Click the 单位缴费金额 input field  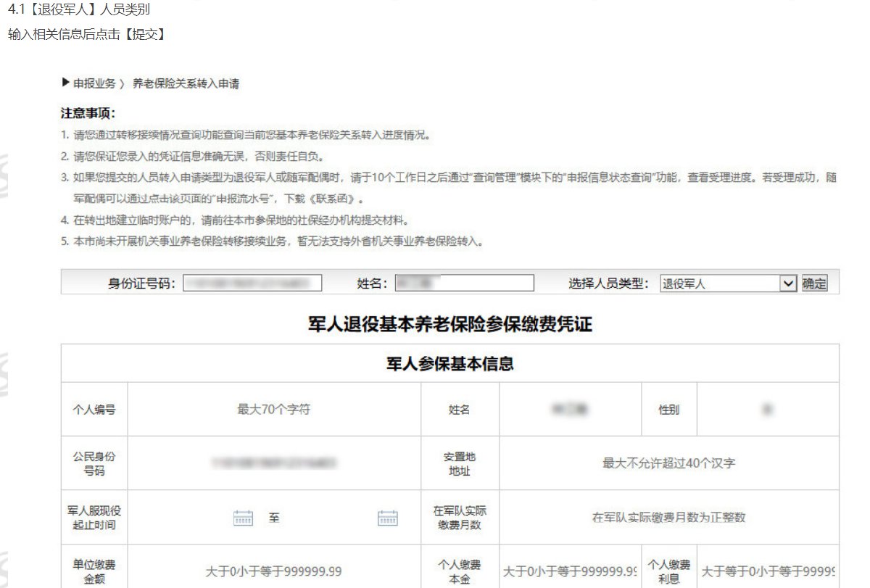274,571
